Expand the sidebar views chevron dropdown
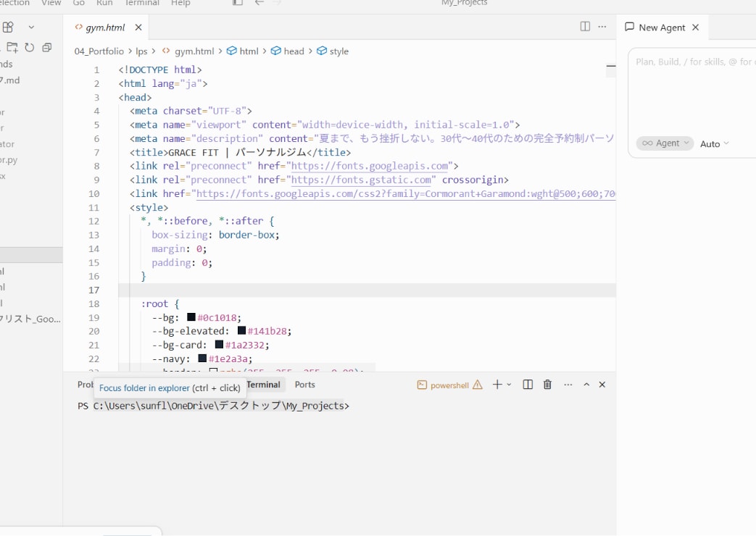756x536 pixels. point(31,28)
